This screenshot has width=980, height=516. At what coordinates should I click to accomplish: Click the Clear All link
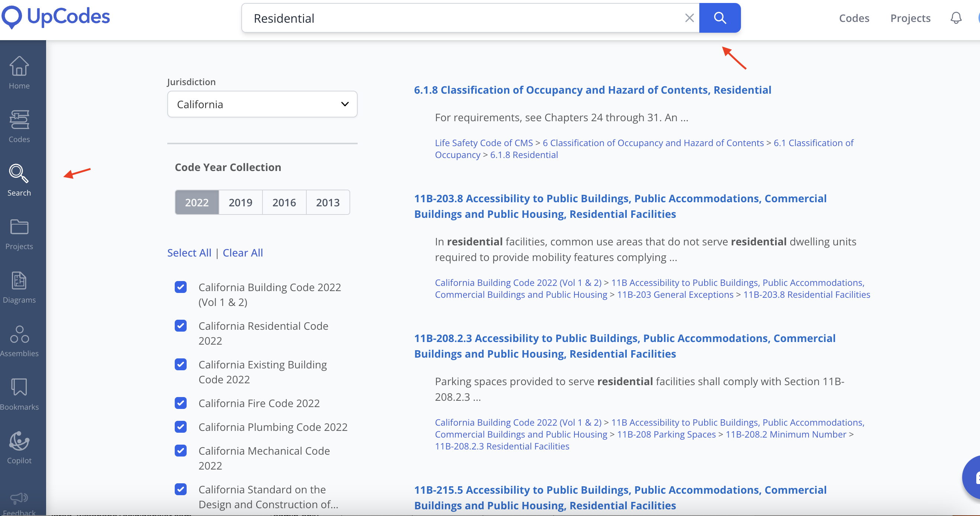242,253
